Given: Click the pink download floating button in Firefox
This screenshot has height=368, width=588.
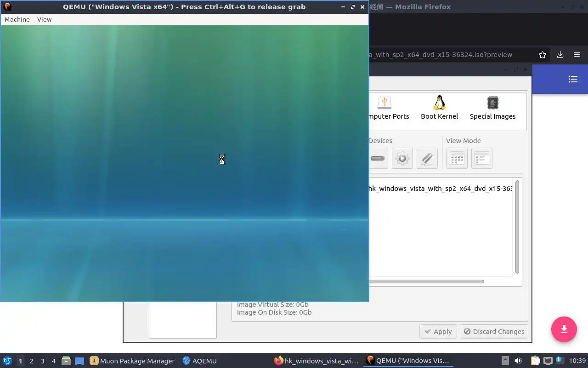Looking at the screenshot, I should click(x=564, y=329).
